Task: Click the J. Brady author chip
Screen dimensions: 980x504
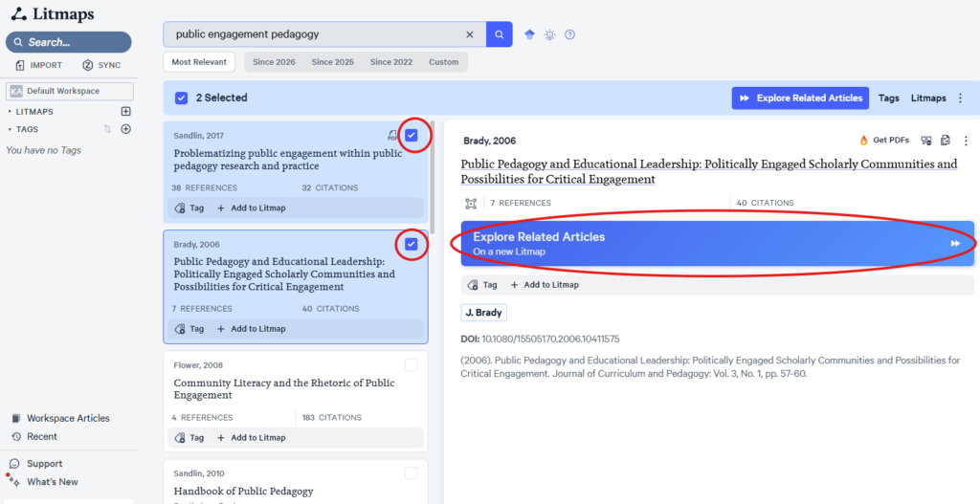Action: click(483, 313)
